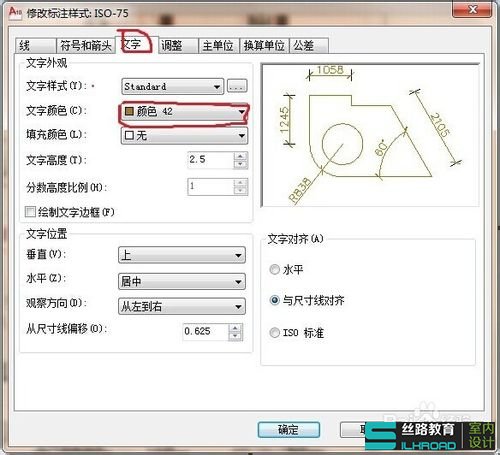Click the 分数高度比例 input field
The width and height of the screenshot is (500, 455).
point(211,187)
